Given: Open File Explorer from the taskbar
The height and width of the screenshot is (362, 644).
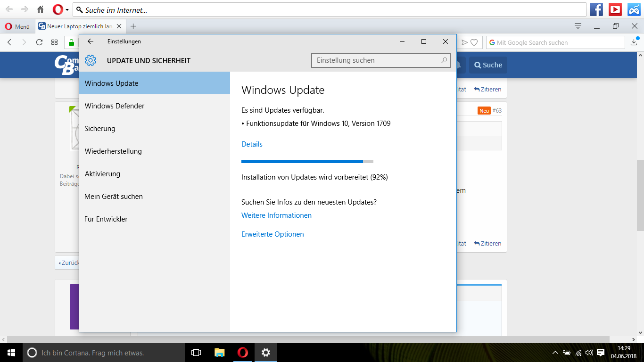Looking at the screenshot, I should (x=220, y=353).
